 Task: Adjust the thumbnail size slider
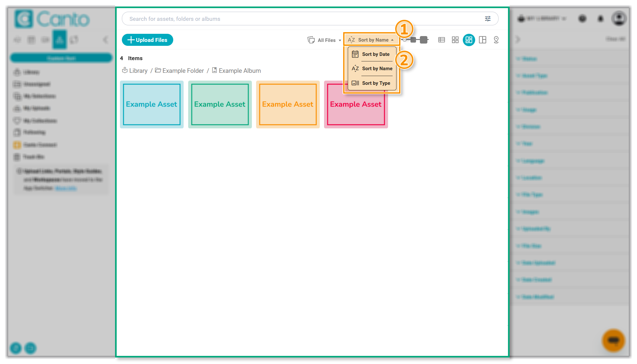[x=415, y=40]
